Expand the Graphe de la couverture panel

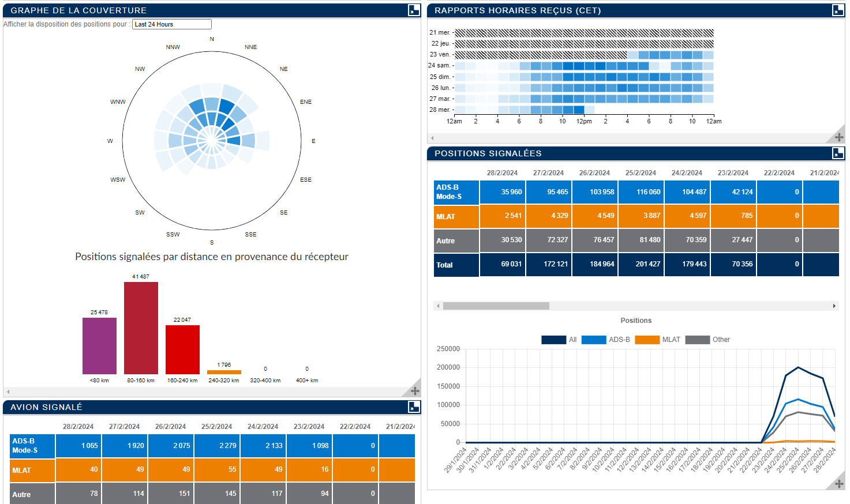point(414,10)
